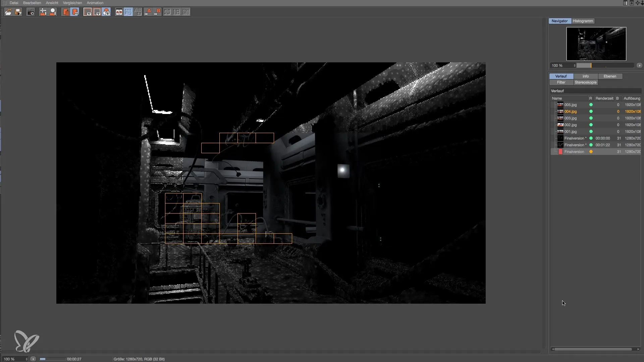The image size is (644, 362).
Task: Open the Ansicht menu
Action: pyautogui.click(x=52, y=3)
